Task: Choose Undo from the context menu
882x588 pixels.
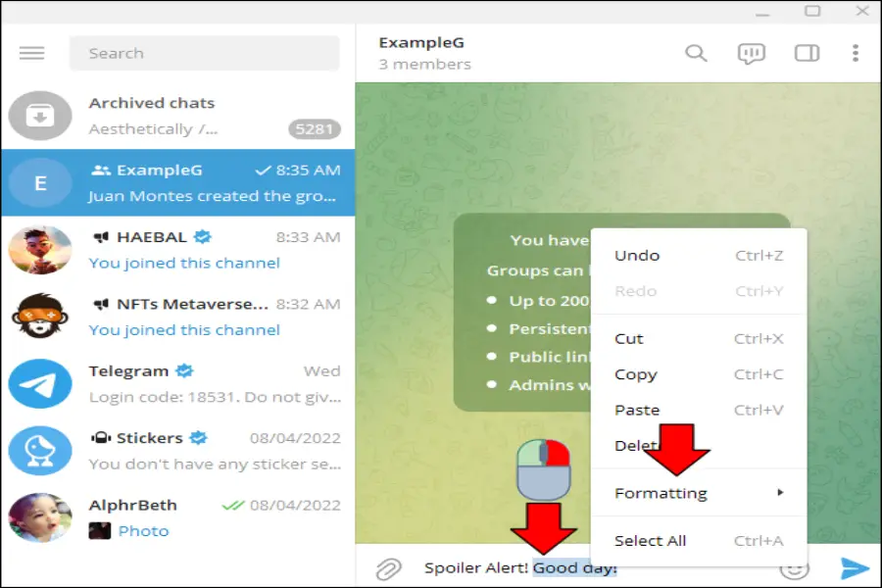Action: pyautogui.click(x=637, y=256)
